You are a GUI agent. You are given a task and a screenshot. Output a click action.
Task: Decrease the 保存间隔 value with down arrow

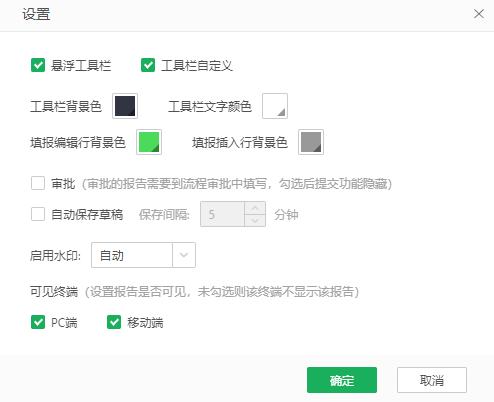click(255, 220)
